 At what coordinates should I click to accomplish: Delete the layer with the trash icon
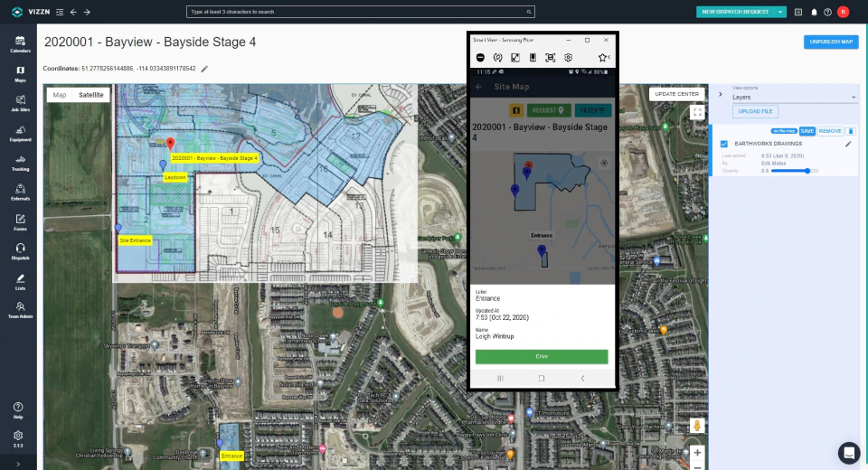tap(851, 131)
